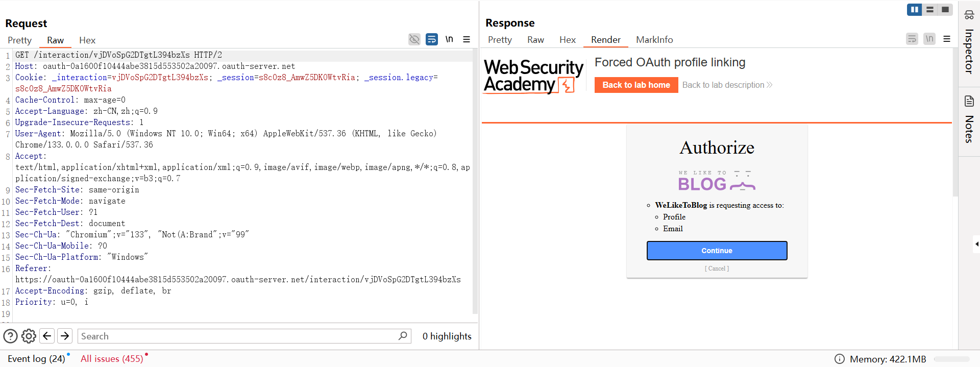Viewport: 980px width, 367px height.
Task: Toggle line wrap in Request editor
Action: (x=432, y=39)
